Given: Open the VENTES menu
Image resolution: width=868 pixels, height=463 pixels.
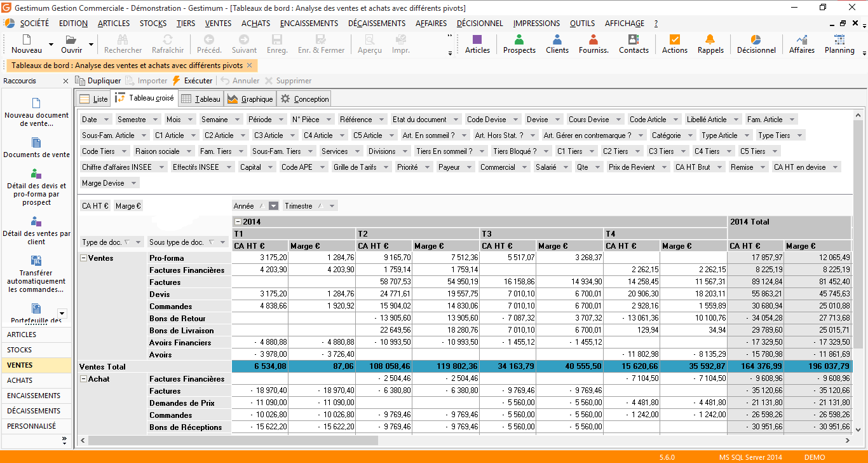Looking at the screenshot, I should coord(218,24).
